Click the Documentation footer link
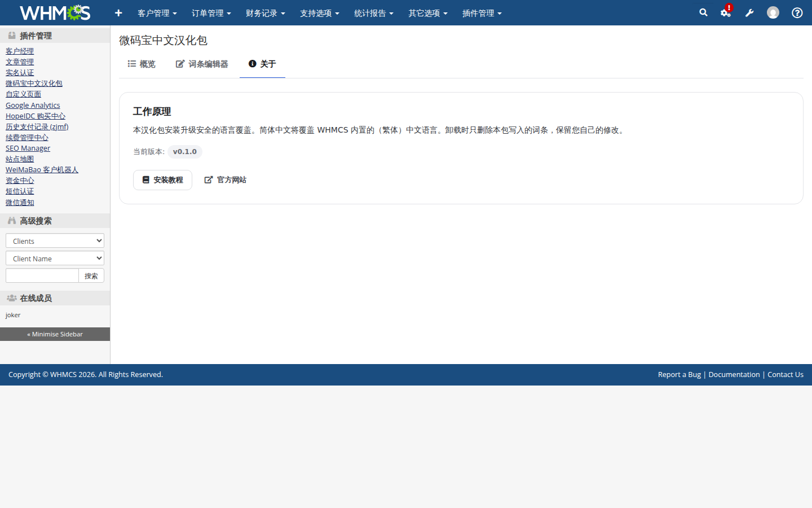 [x=734, y=374]
